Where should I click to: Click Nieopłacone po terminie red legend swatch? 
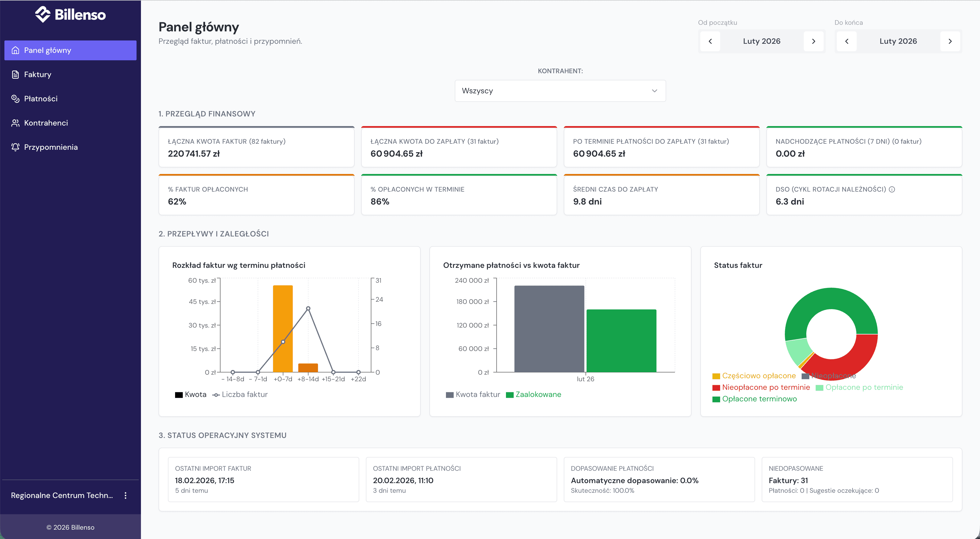click(716, 388)
